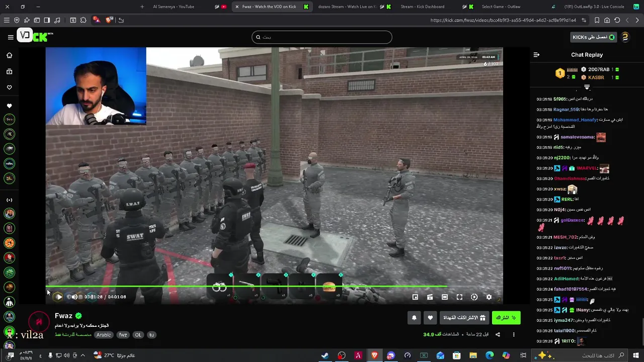Toggle channel notifications bell

click(x=414, y=318)
